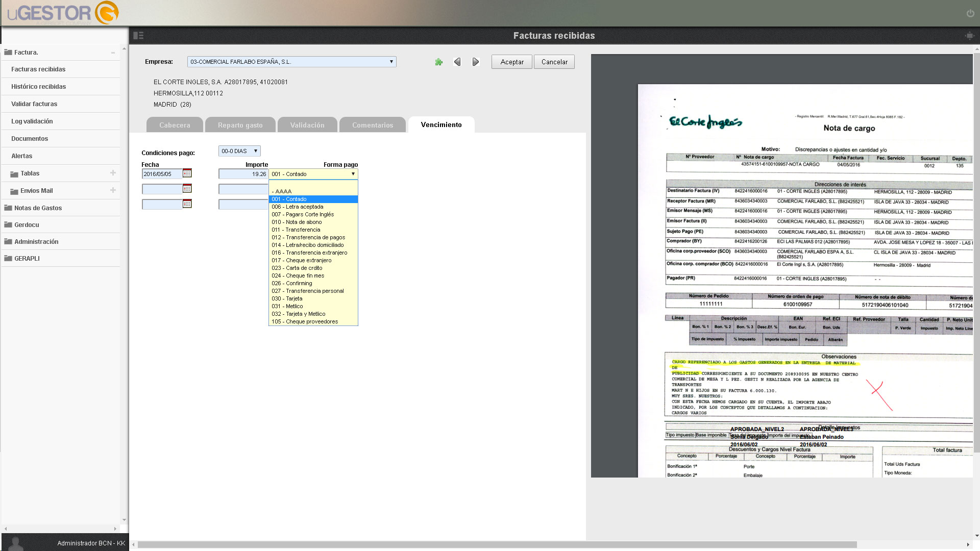This screenshot has width=980, height=551.
Task: Select highlighted 001 - Contado option
Action: (313, 199)
